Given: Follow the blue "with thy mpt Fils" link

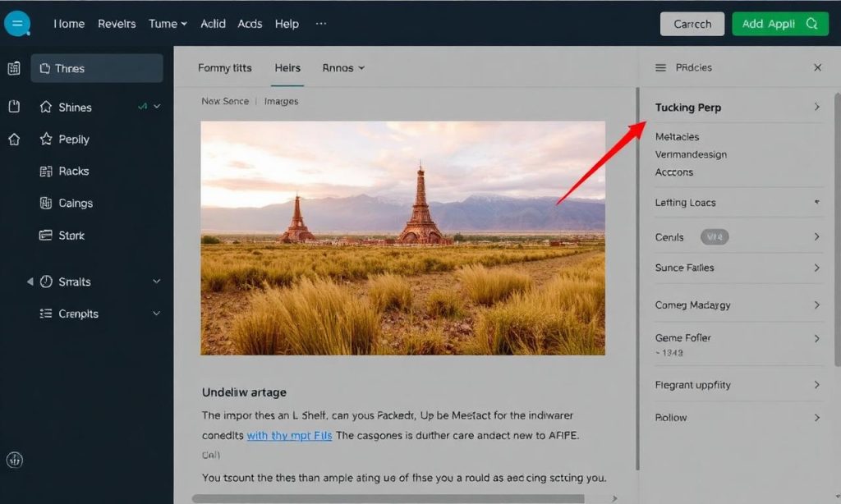Looking at the screenshot, I should click(289, 436).
